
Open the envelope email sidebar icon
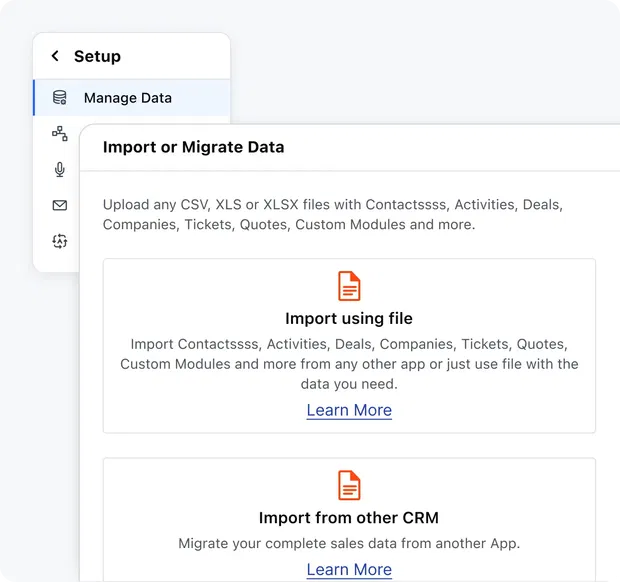[60, 205]
